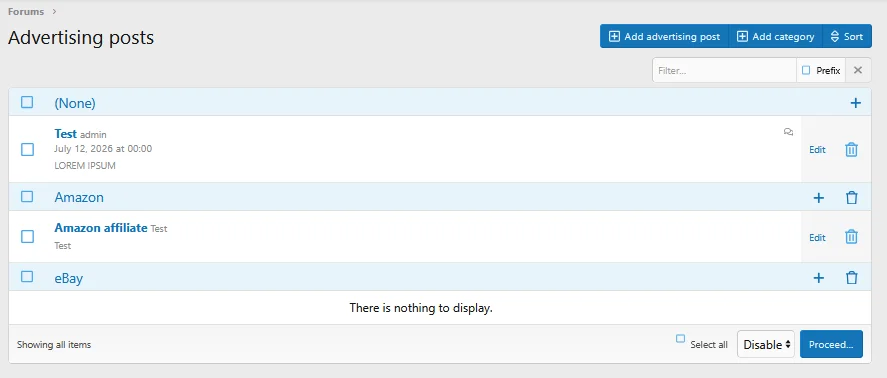Delete the Test advertising post
Viewport: 887px width, 378px height.
click(x=851, y=149)
